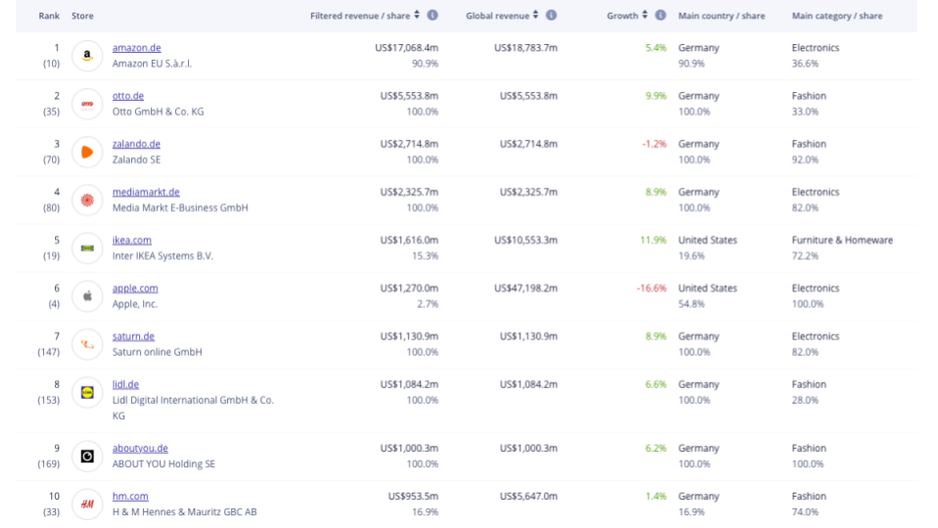
Task: Click the Apple logo icon
Action: [87, 296]
